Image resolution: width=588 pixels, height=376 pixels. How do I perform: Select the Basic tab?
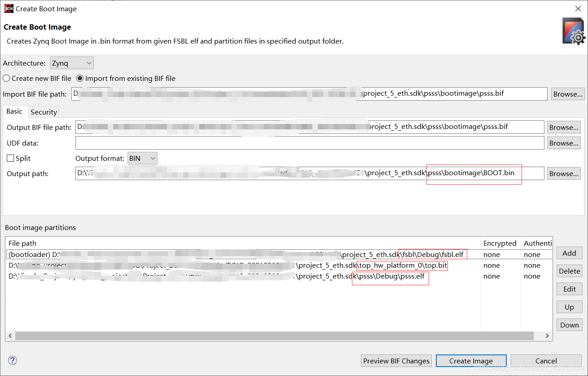15,111
